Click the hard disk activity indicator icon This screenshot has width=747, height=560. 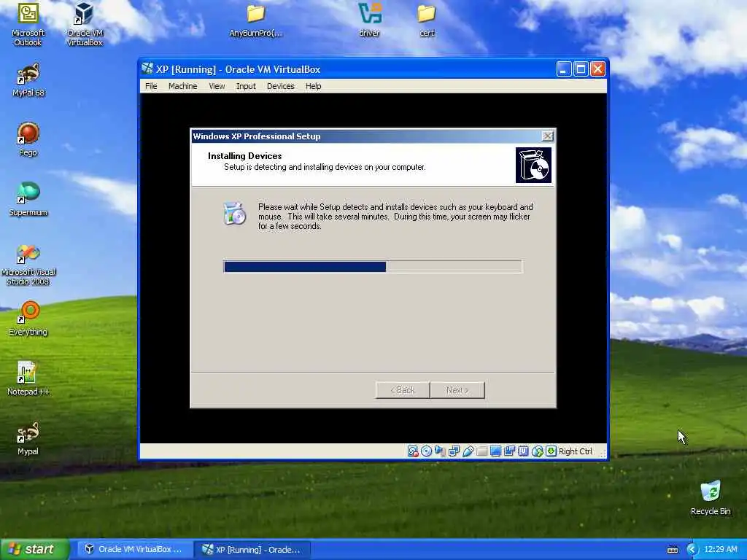413,451
